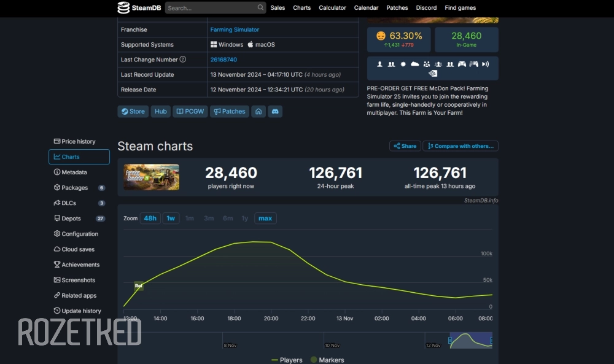Select the 1w zoom range
This screenshot has height=364, width=614.
pyautogui.click(x=171, y=219)
